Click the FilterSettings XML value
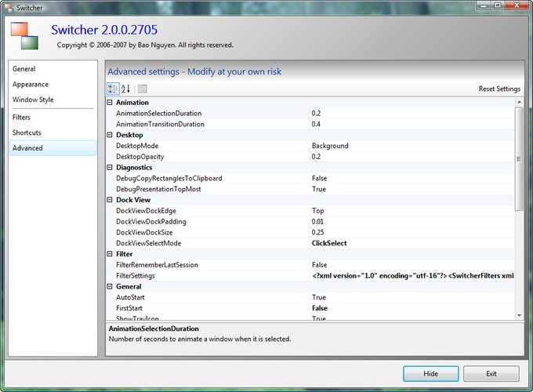 [x=412, y=276]
